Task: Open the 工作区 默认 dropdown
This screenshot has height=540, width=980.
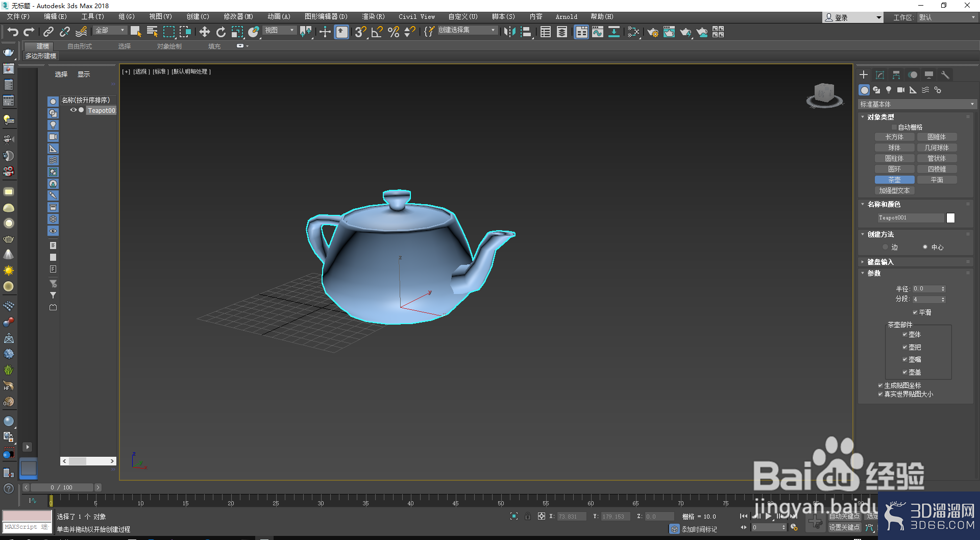Action: tap(947, 17)
